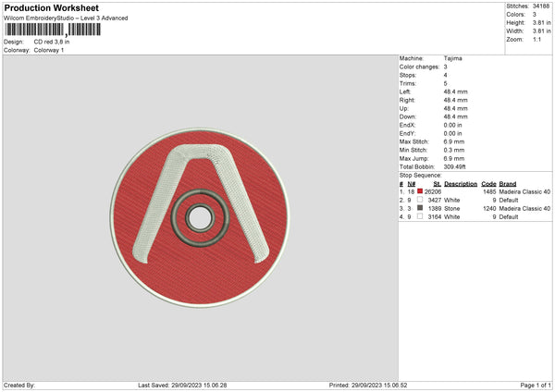Click code 1485 in the stop sequence
The image size is (555, 392).
pyautogui.click(x=489, y=191)
